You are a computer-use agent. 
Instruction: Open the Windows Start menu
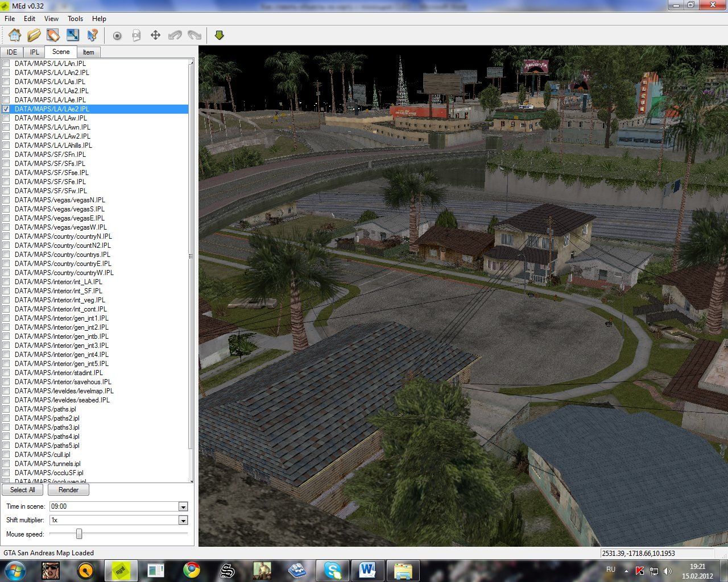[14, 570]
